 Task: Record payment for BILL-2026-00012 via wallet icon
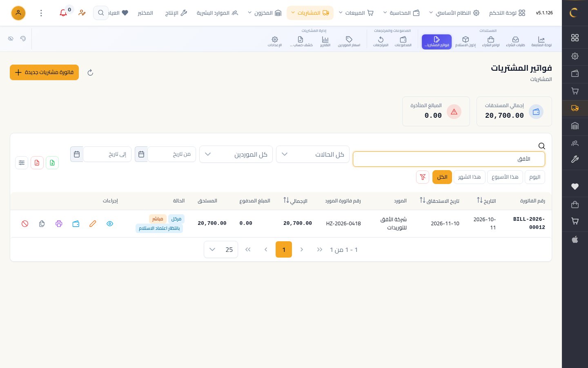76,224
